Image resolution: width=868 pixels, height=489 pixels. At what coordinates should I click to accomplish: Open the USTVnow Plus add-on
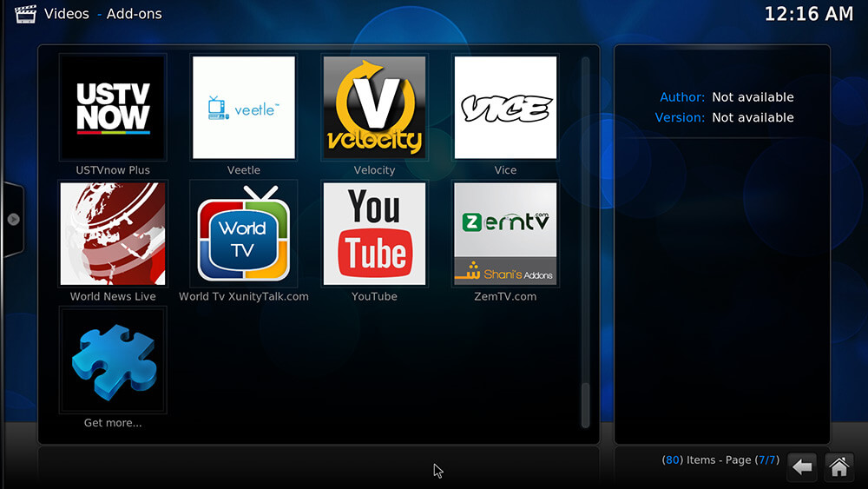coord(113,108)
